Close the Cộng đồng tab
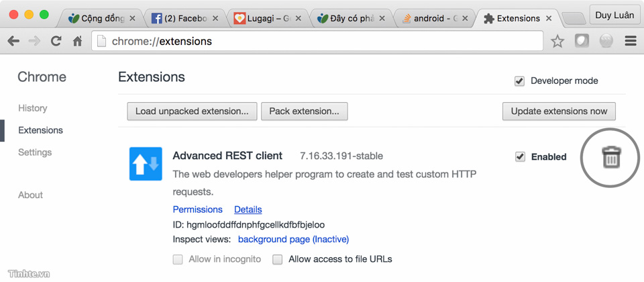 click(132, 18)
